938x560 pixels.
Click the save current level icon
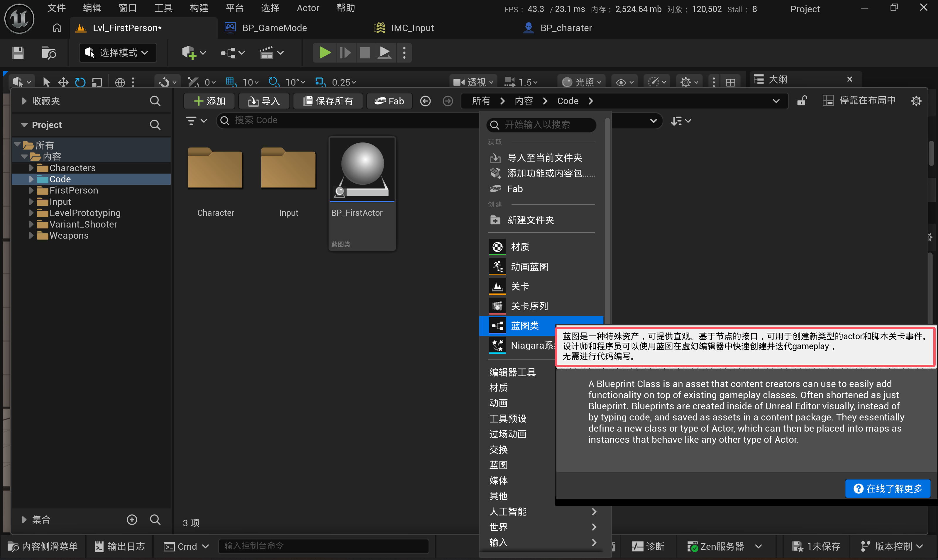(x=18, y=53)
